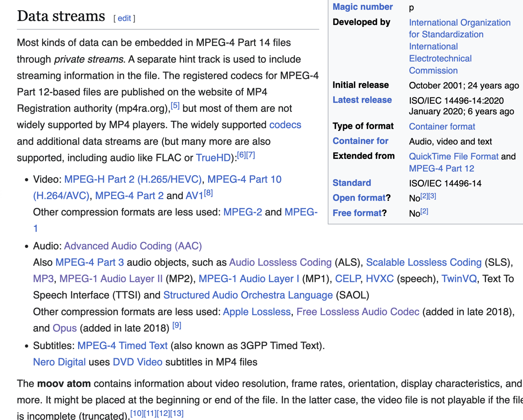
Task: Open citation reference [8]
Action: (x=208, y=193)
